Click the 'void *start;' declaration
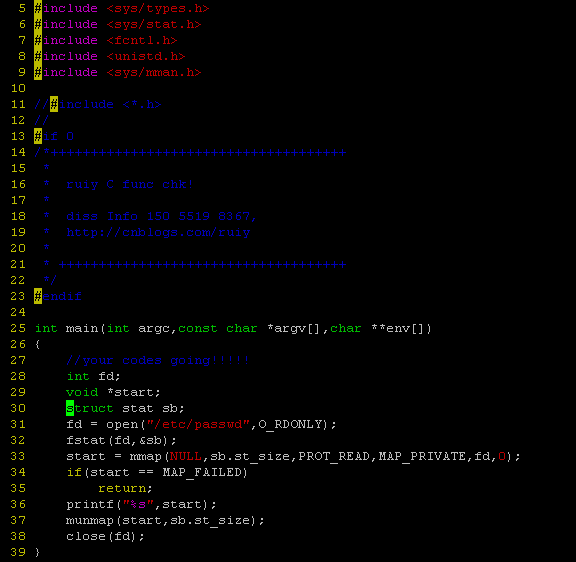Viewport: 576px width, 562px height. (113, 392)
